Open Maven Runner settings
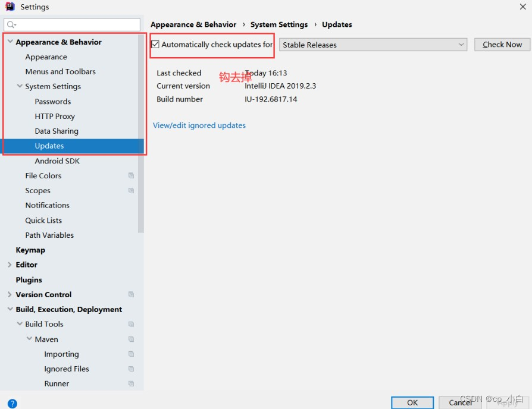Viewport: 532px width, 409px height. point(57,383)
